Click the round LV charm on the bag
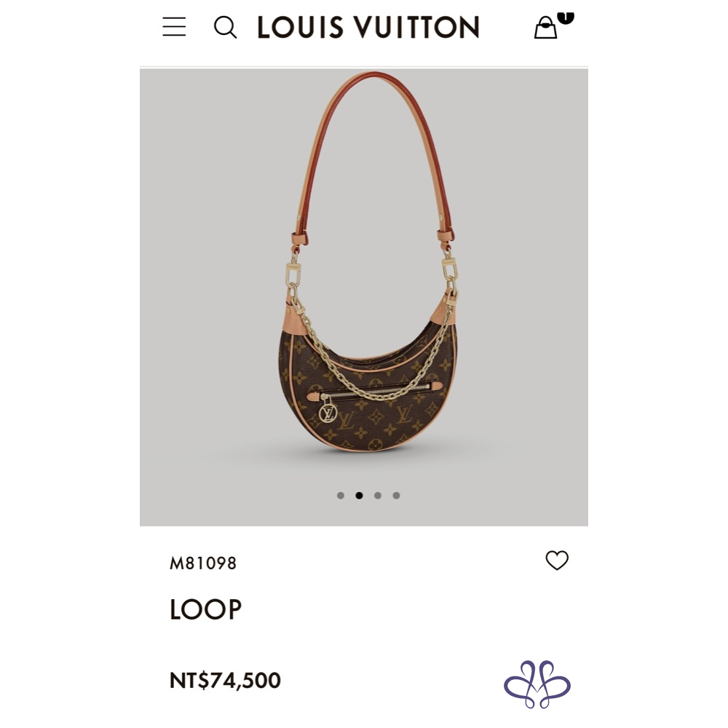This screenshot has width=728, height=728. [x=328, y=412]
